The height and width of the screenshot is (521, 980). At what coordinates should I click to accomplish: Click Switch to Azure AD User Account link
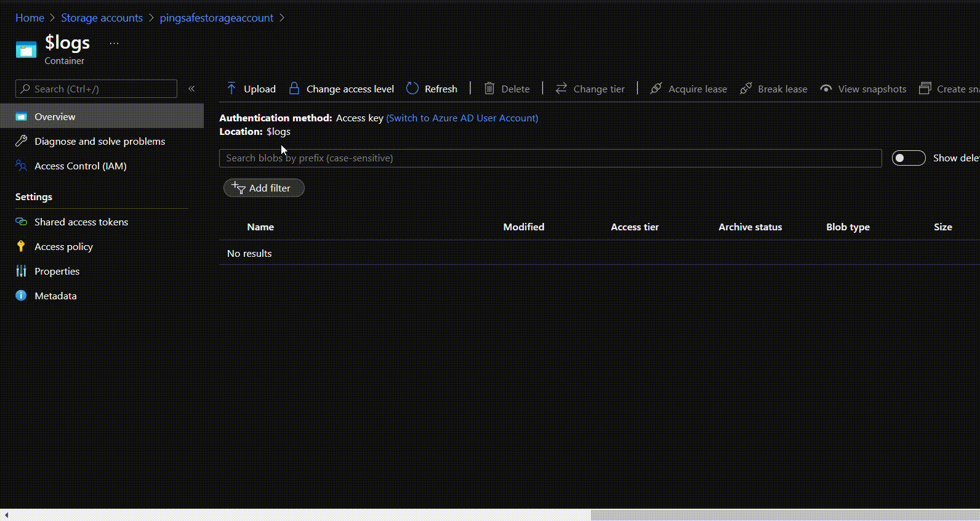point(462,118)
